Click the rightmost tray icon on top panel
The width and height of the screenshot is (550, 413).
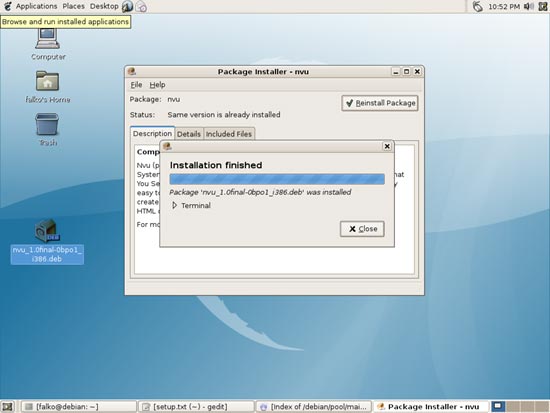click(x=543, y=6)
